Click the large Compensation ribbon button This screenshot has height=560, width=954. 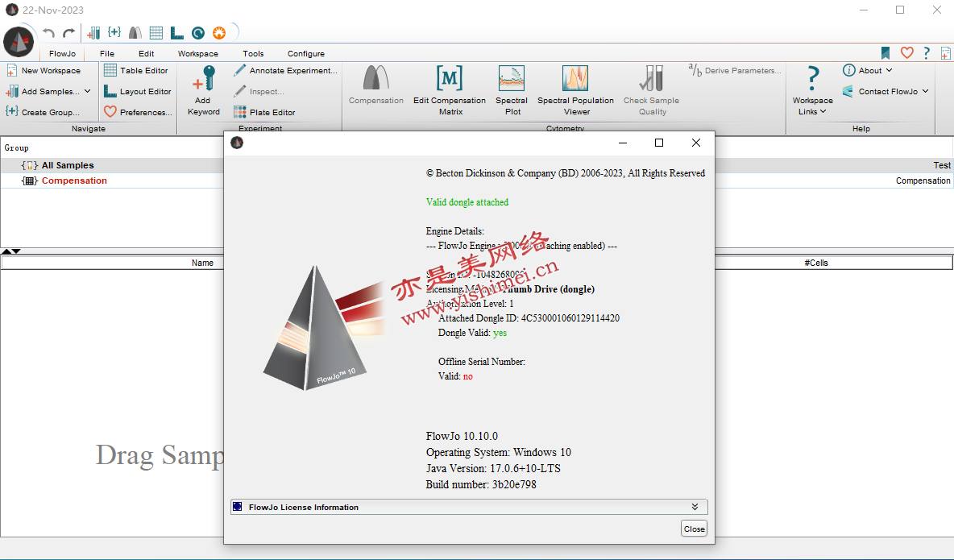tap(376, 85)
